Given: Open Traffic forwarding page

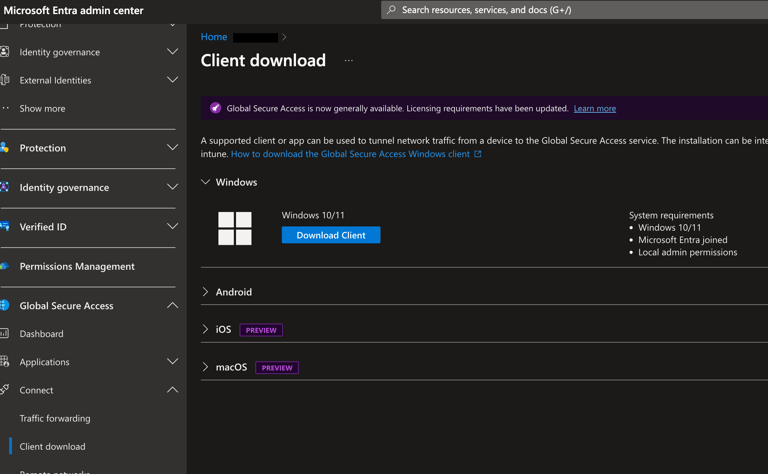Looking at the screenshot, I should pos(55,419).
